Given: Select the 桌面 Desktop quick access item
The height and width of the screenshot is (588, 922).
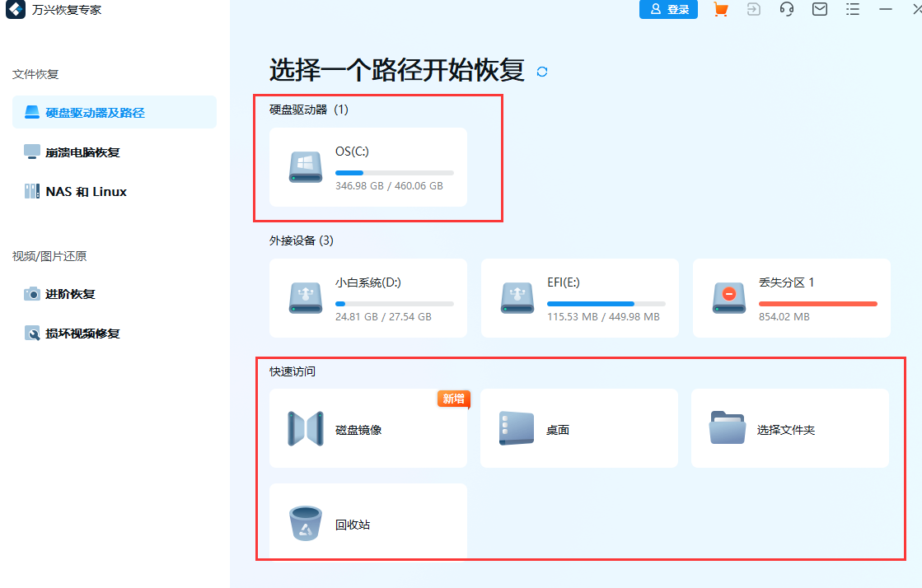Looking at the screenshot, I should (x=578, y=428).
